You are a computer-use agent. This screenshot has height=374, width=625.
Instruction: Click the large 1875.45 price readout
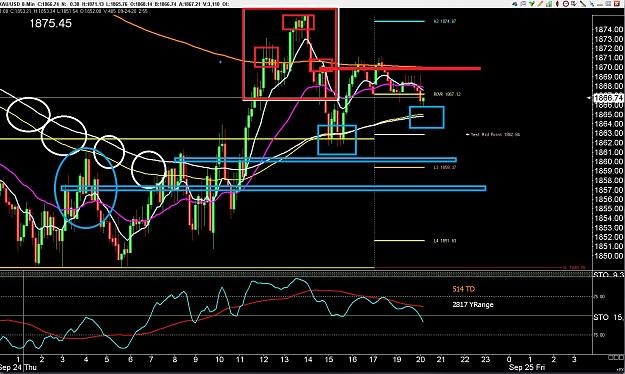click(51, 23)
